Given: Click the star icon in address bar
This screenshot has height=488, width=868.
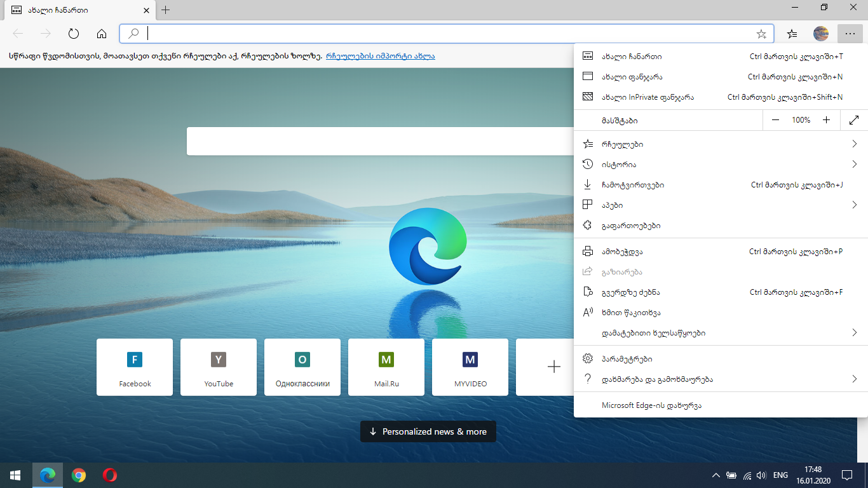Looking at the screenshot, I should pos(761,34).
